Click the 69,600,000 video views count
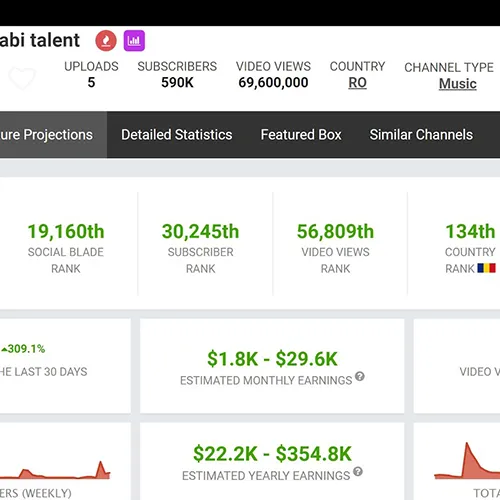Viewport: 500px width, 500px height. pyautogui.click(x=273, y=82)
